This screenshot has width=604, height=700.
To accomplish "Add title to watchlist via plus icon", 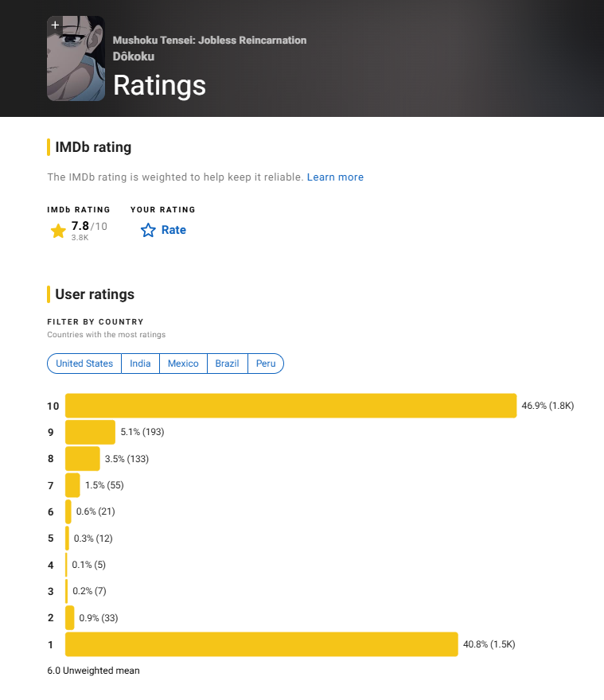I will click(x=55, y=25).
